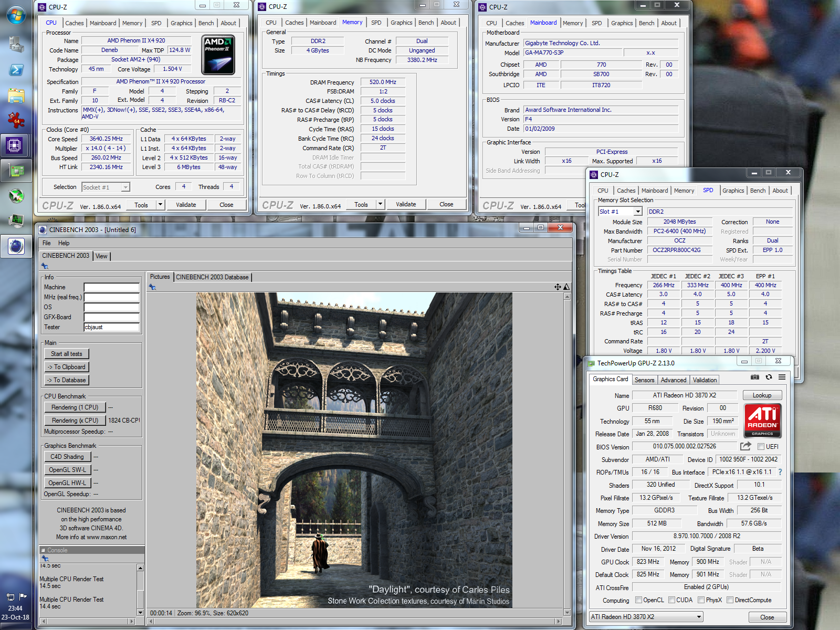Expand the Tools dropdown arrow in CPU-Z Memory window
The image size is (840, 630).
(381, 204)
